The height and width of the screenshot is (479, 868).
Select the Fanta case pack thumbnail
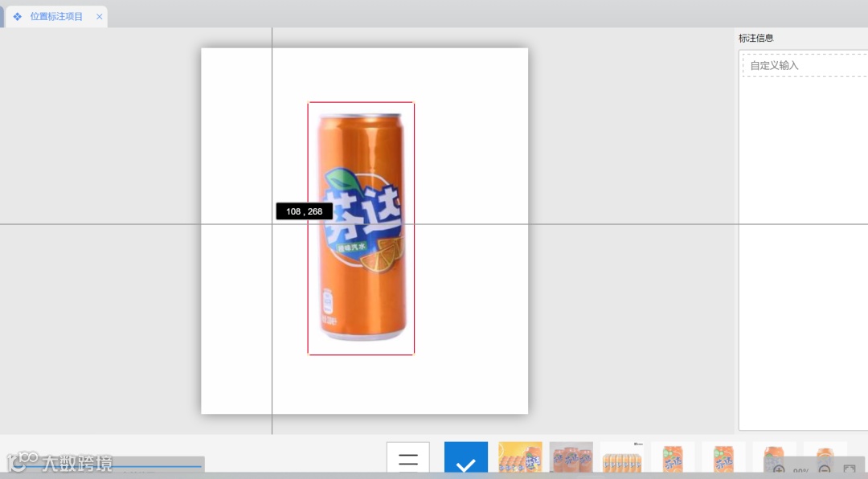tap(622, 457)
